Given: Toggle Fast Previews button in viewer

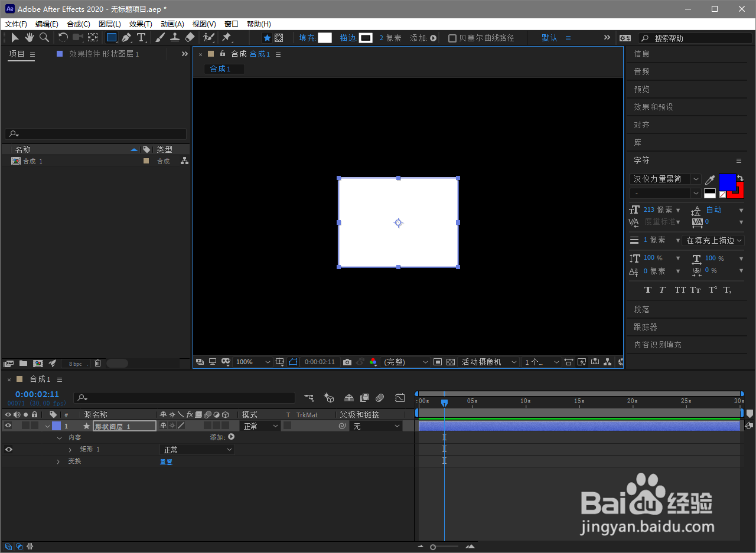Looking at the screenshot, I should (x=582, y=362).
